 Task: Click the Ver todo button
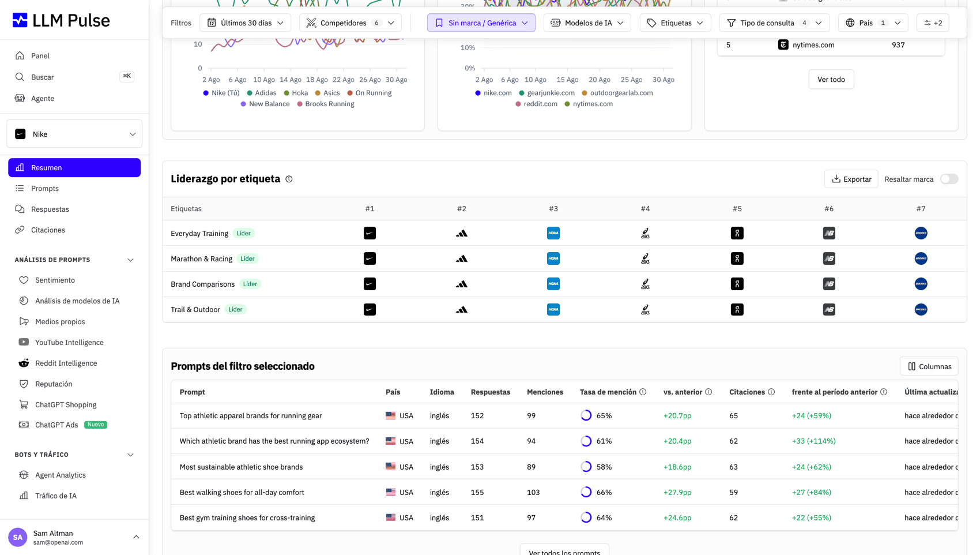(x=831, y=80)
